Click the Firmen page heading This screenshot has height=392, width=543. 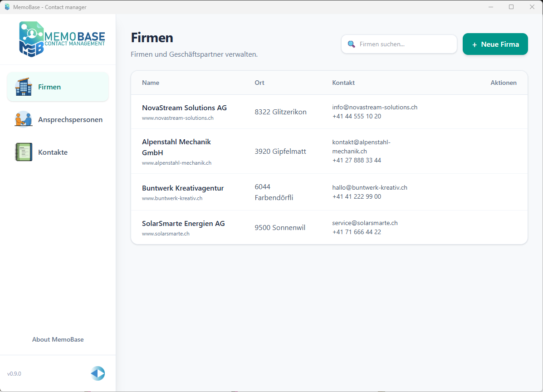pos(152,38)
